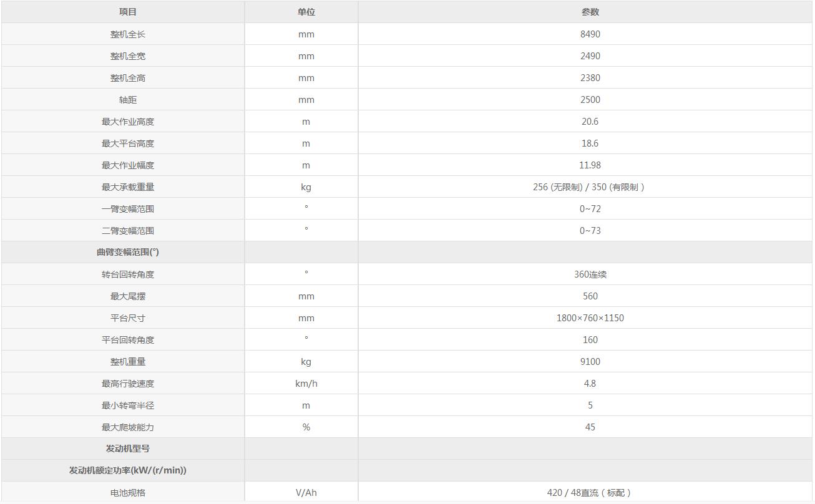Select the 轴距 row label
The width and height of the screenshot is (815, 504).
[128, 100]
